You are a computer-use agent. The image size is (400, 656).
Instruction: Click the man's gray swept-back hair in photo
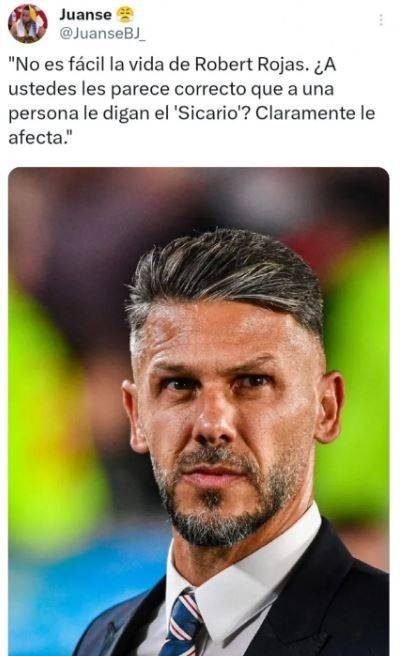(x=226, y=276)
